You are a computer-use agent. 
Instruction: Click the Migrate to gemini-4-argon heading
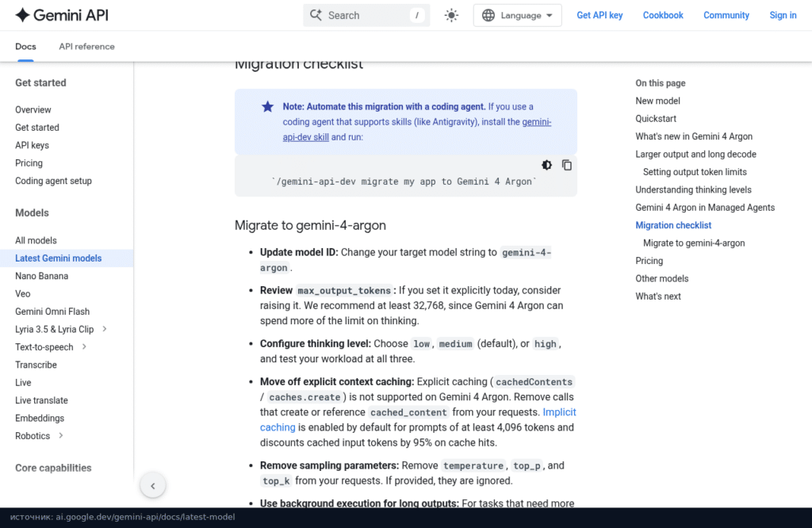pos(310,225)
